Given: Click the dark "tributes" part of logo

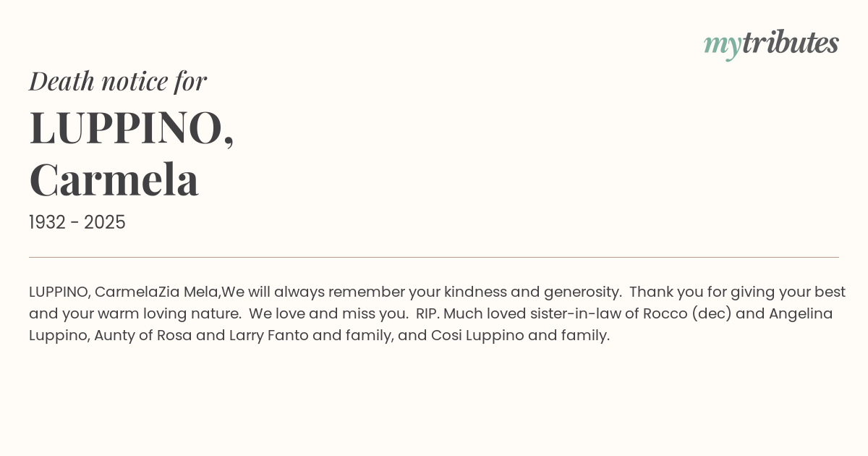Looking at the screenshot, I should 791,43.
